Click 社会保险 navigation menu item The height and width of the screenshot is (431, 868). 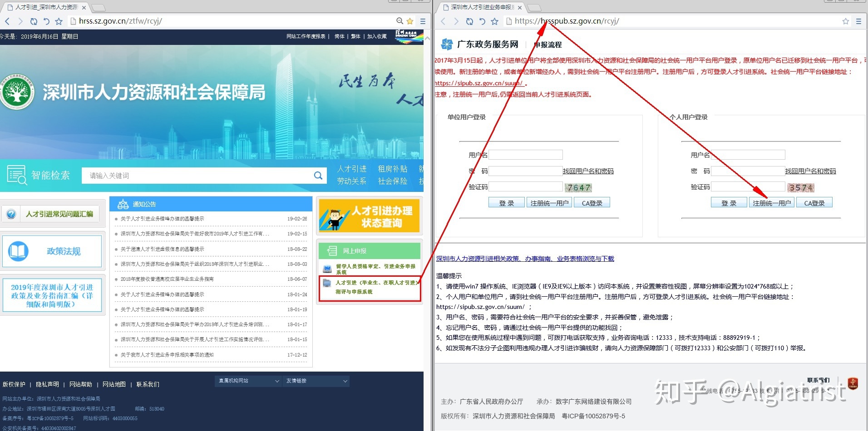393,181
